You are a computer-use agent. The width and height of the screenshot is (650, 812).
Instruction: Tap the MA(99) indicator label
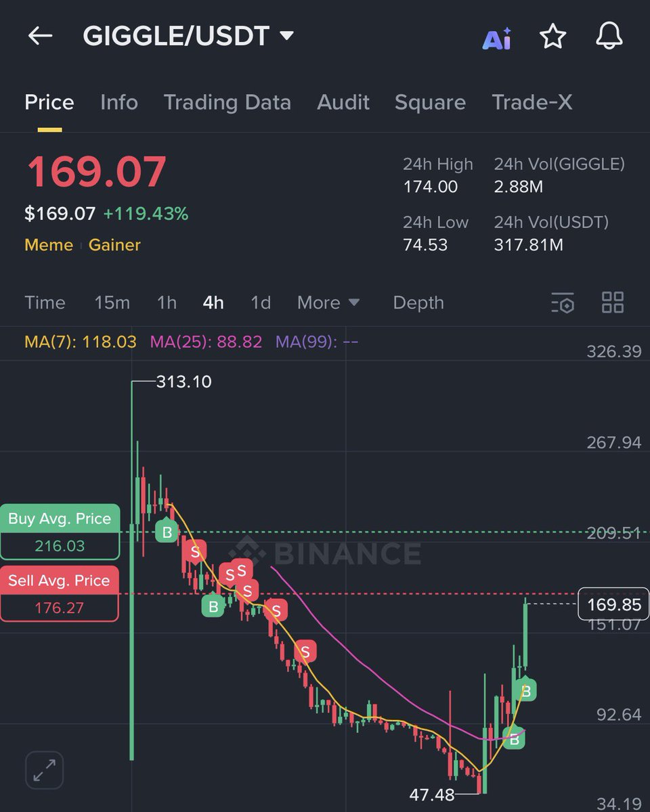click(x=317, y=342)
